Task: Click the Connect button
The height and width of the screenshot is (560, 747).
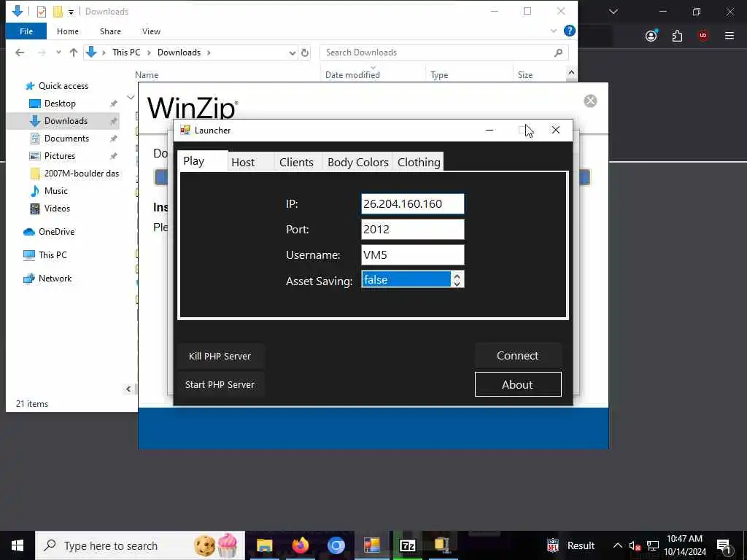Action: coord(518,356)
